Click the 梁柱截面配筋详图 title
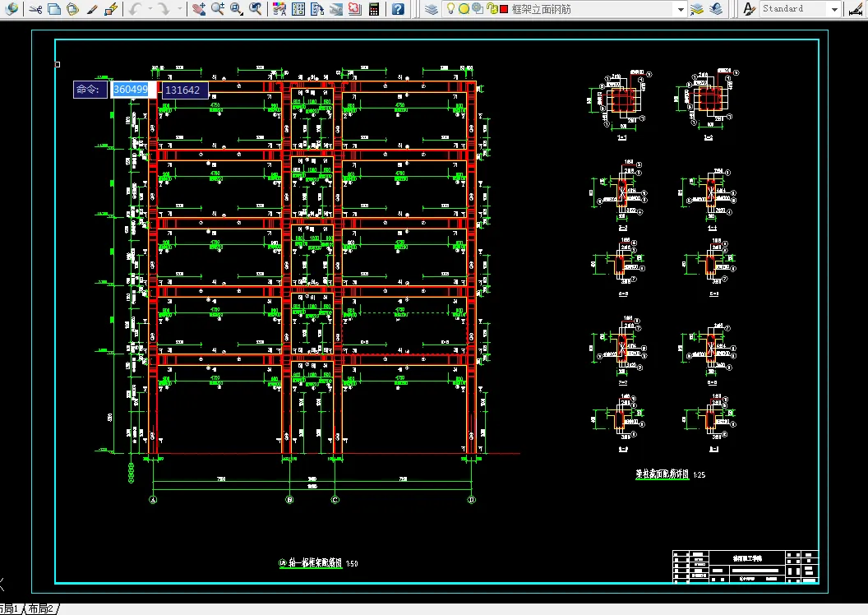Viewport: 868px width, 615px height. (x=662, y=474)
